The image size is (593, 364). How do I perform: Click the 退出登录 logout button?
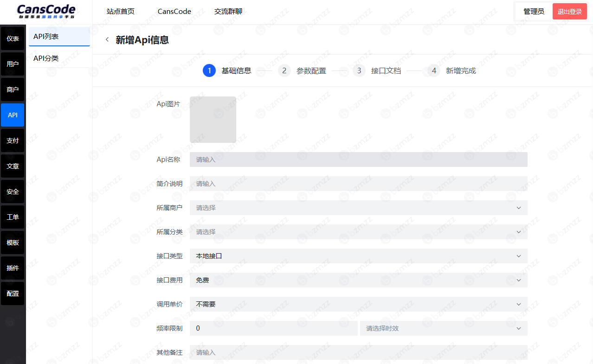point(570,12)
